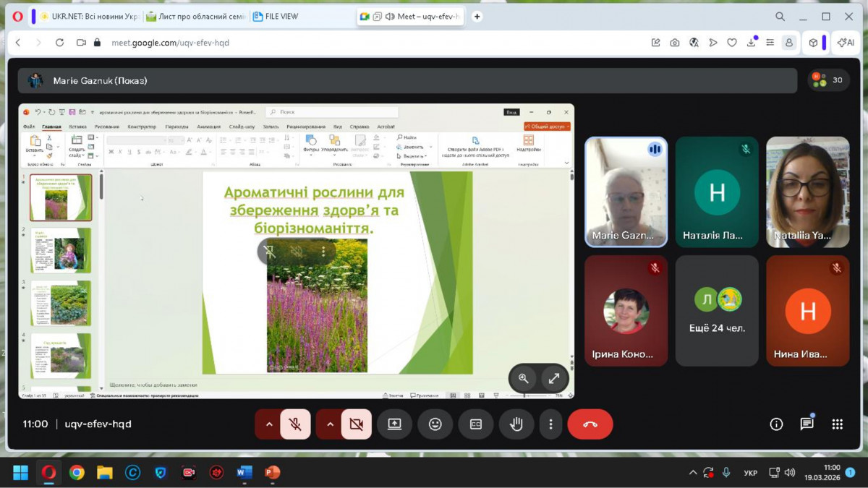
Task: Open the participants list showing 30
Action: pyautogui.click(x=828, y=80)
